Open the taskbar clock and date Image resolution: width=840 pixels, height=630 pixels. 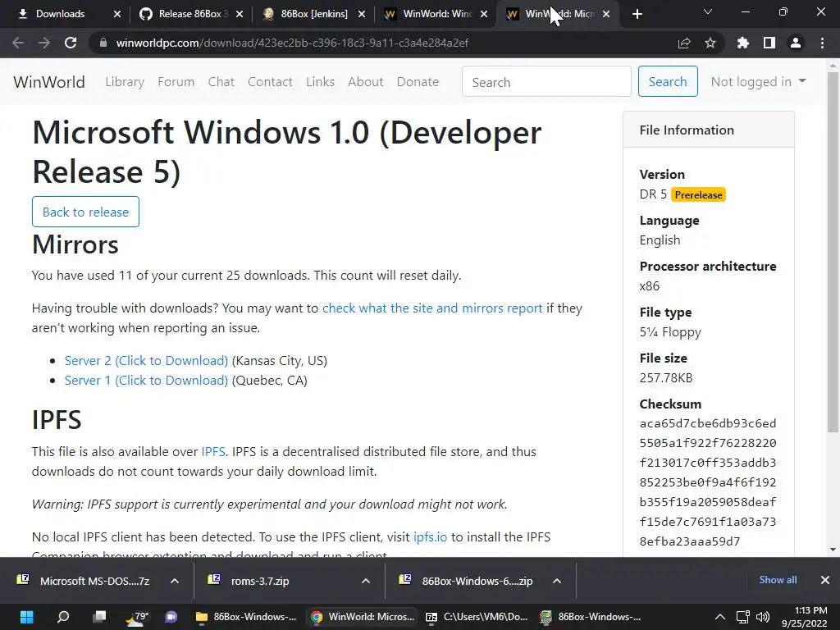coord(804,617)
